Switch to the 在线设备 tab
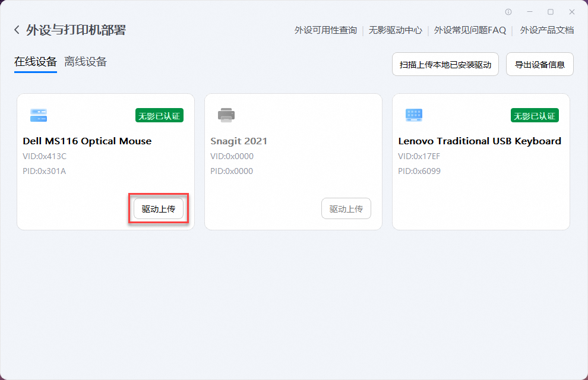The width and height of the screenshot is (588, 380). coord(36,62)
